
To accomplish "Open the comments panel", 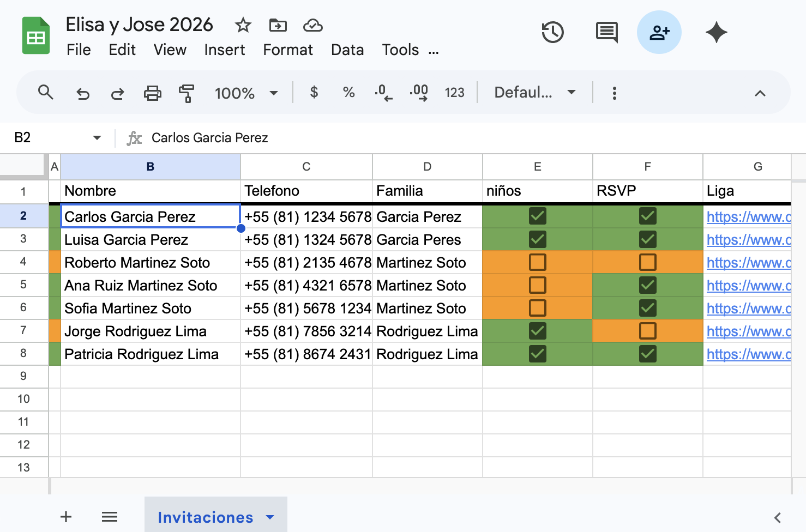I will 606,32.
